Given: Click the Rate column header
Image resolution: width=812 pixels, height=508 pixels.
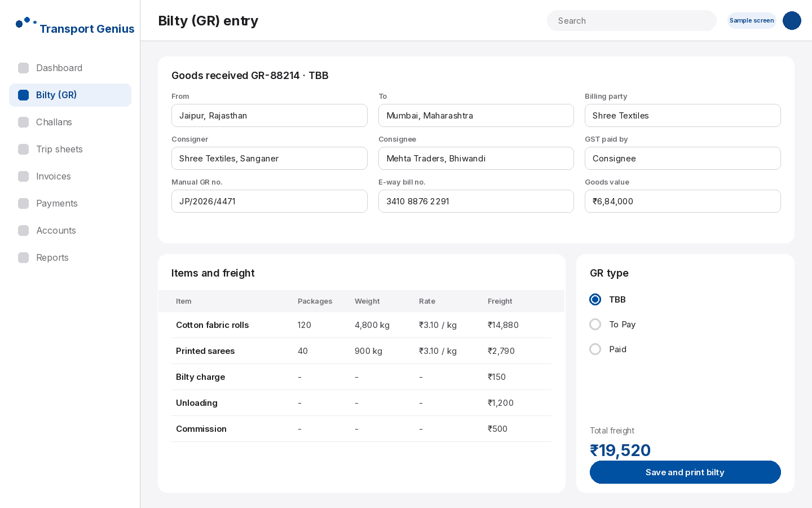Looking at the screenshot, I should (x=427, y=301).
